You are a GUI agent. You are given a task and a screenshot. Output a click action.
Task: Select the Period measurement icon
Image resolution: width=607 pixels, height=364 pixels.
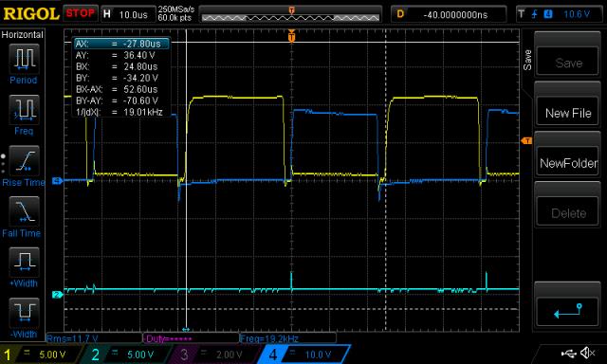pos(24,59)
